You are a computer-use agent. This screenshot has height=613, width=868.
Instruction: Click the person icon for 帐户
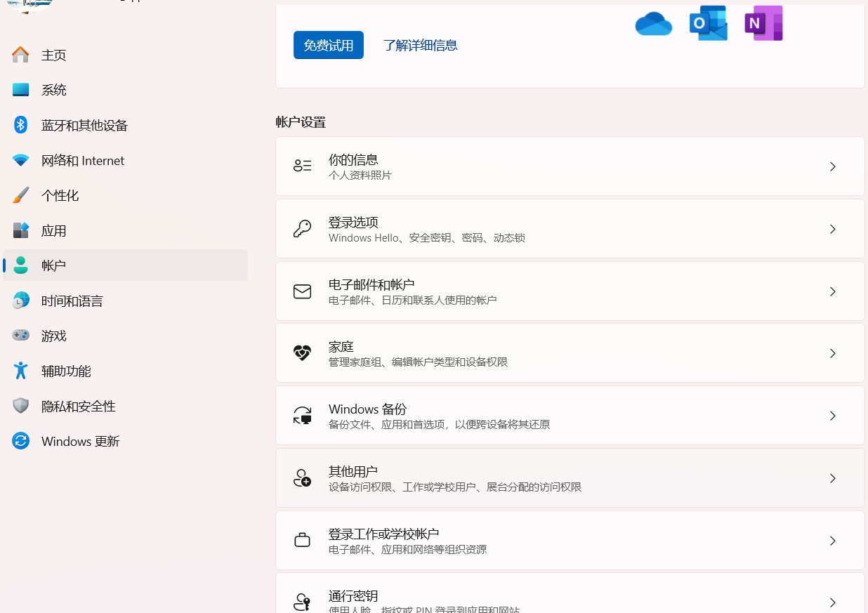click(20, 265)
